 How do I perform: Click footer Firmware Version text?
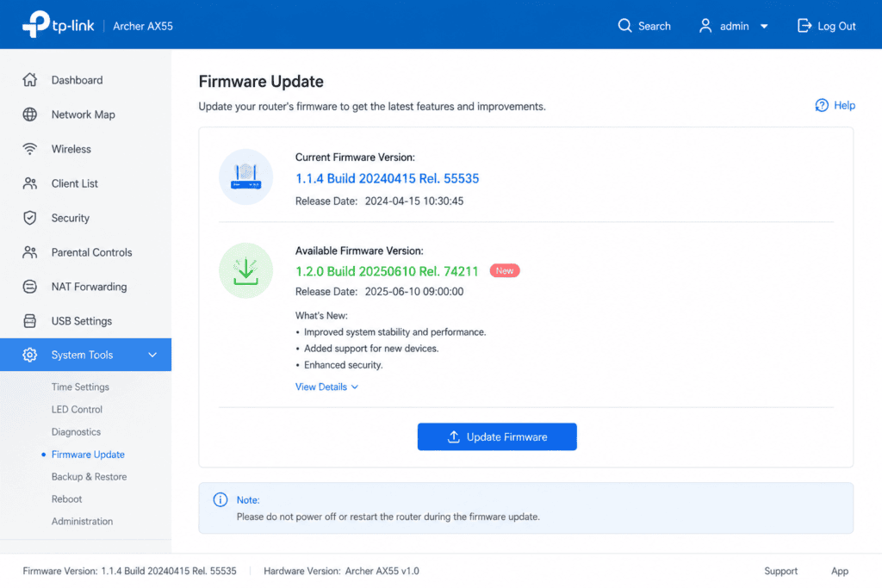point(129,571)
